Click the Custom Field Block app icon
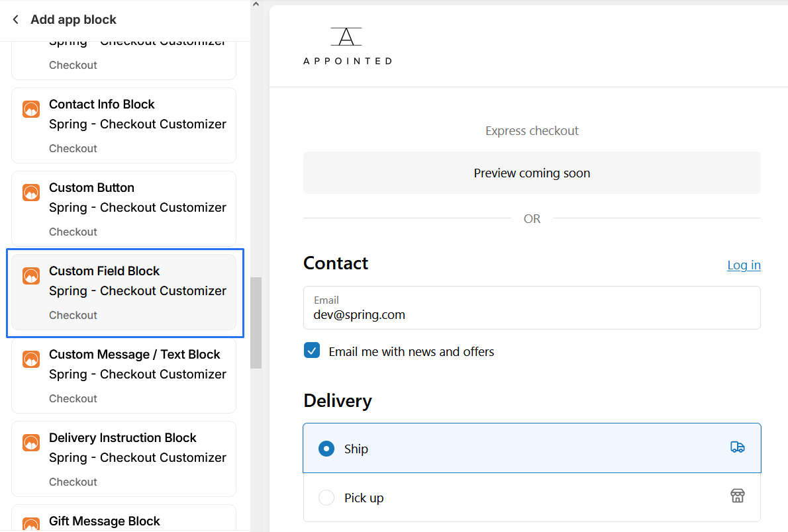This screenshot has width=788, height=532. (30, 275)
